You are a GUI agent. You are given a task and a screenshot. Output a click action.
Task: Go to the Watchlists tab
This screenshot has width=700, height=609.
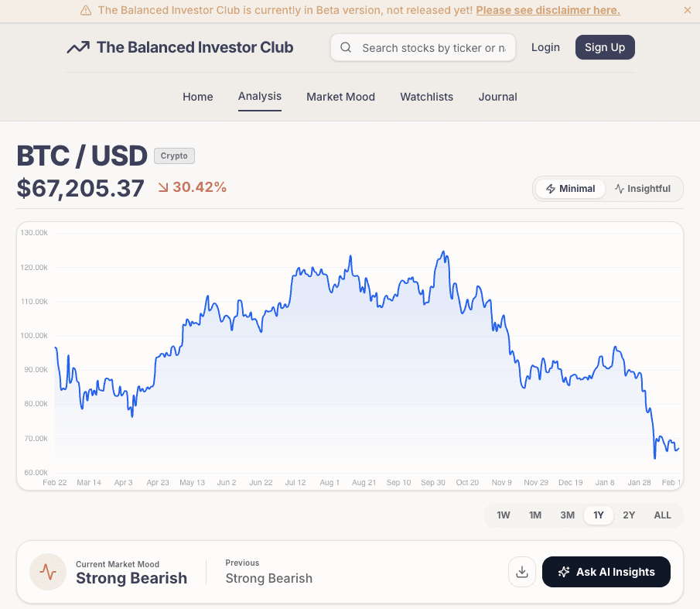tap(426, 97)
